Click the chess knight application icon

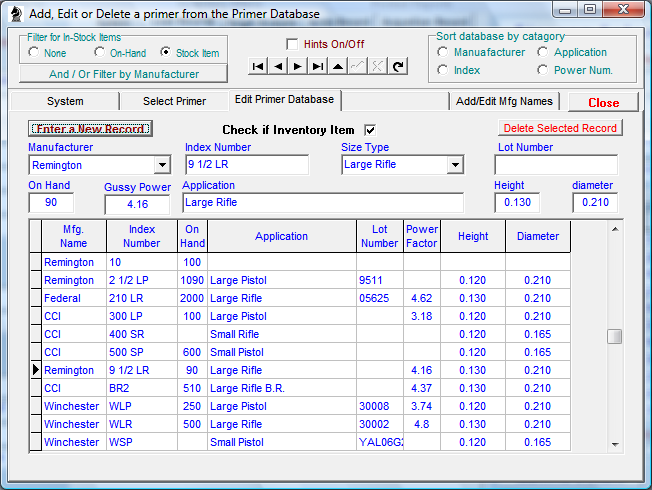pos(16,14)
